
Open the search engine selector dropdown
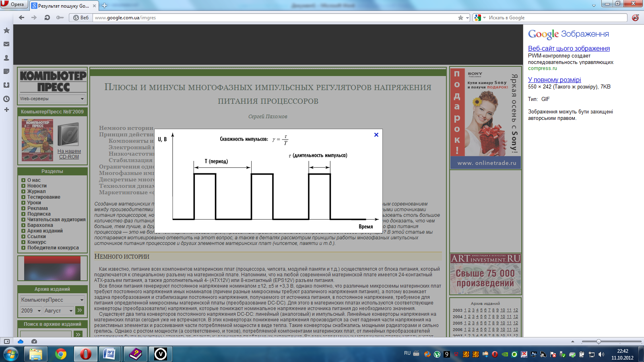click(480, 18)
